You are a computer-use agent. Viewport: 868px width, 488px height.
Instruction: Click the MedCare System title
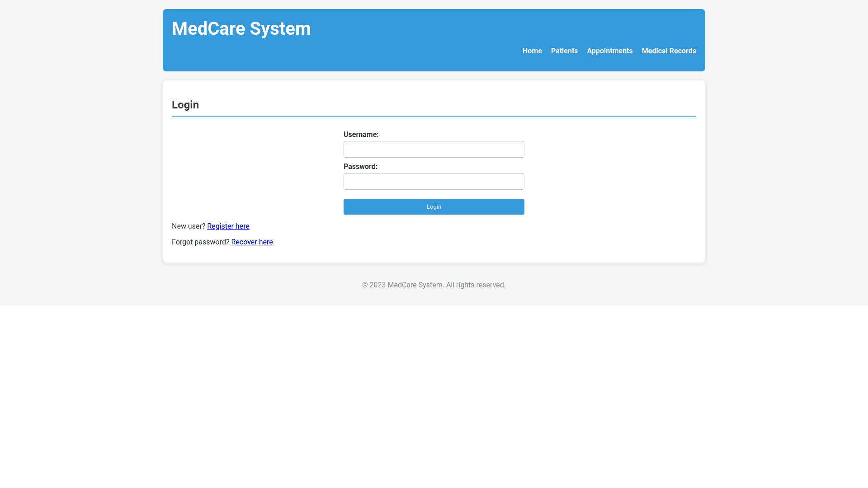click(x=241, y=29)
